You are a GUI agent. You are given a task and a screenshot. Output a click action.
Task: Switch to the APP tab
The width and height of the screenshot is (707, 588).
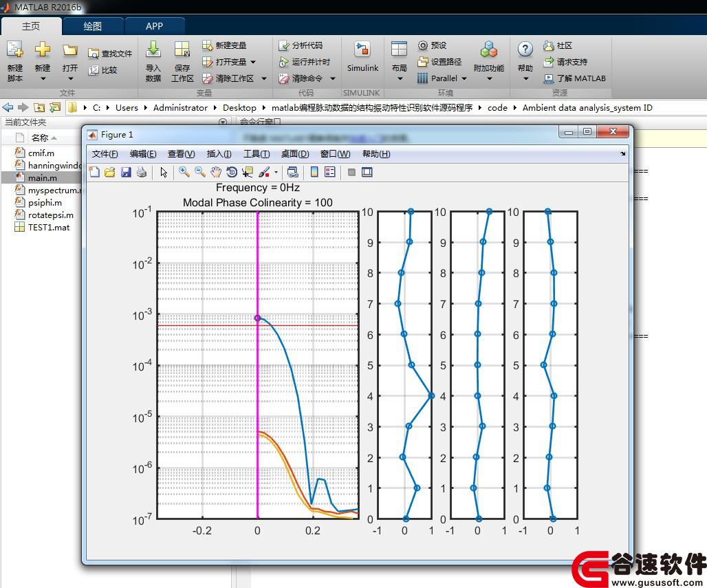point(154,26)
